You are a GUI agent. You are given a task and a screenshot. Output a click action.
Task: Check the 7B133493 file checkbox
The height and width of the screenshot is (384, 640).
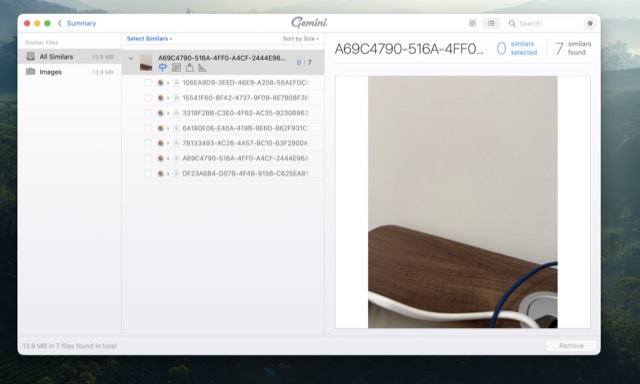(148, 143)
